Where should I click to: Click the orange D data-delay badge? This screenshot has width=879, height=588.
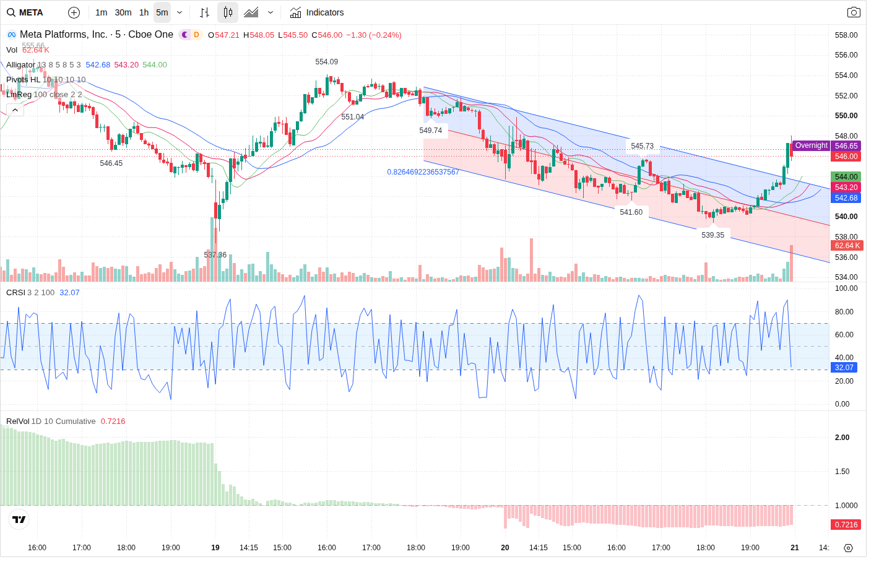[x=196, y=35]
